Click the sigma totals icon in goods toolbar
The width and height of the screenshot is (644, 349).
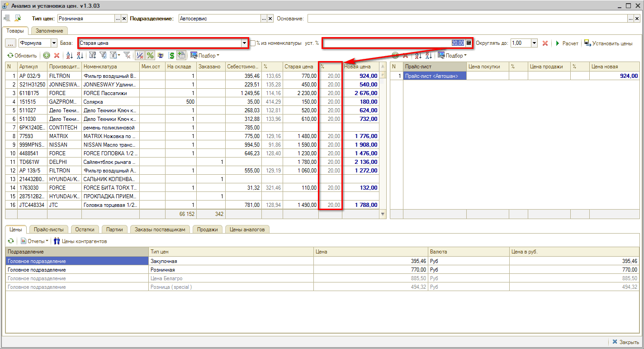161,56
